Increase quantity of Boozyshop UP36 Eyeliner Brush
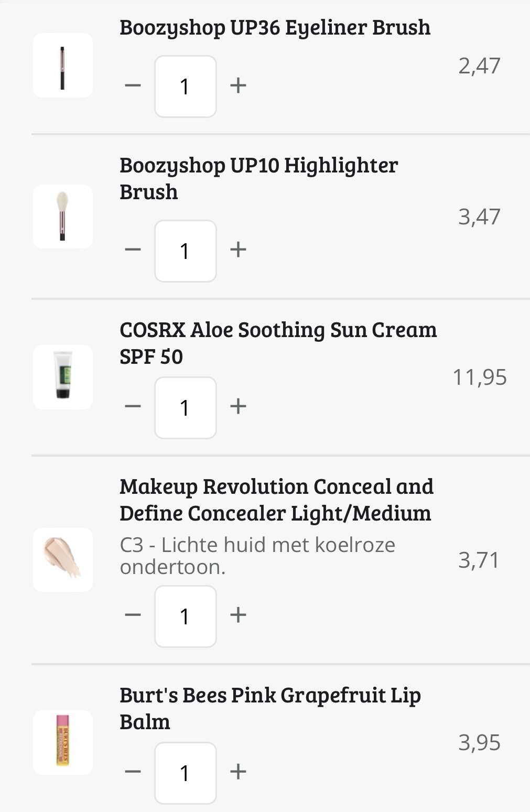Viewport: 530px width, 812px height. click(238, 85)
